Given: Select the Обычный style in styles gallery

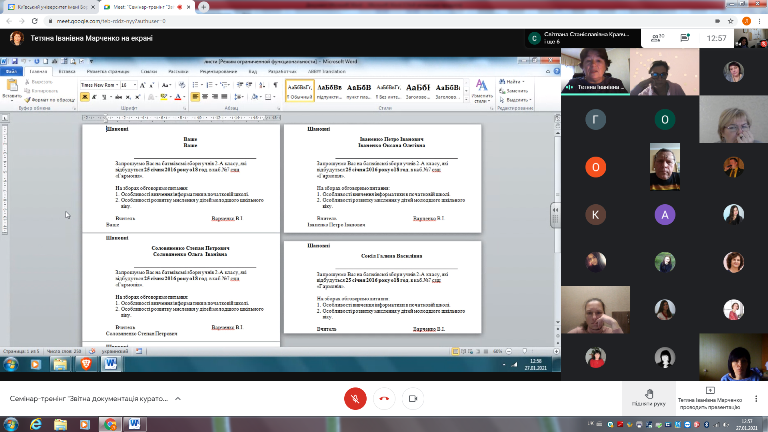Looking at the screenshot, I should click(x=299, y=90).
